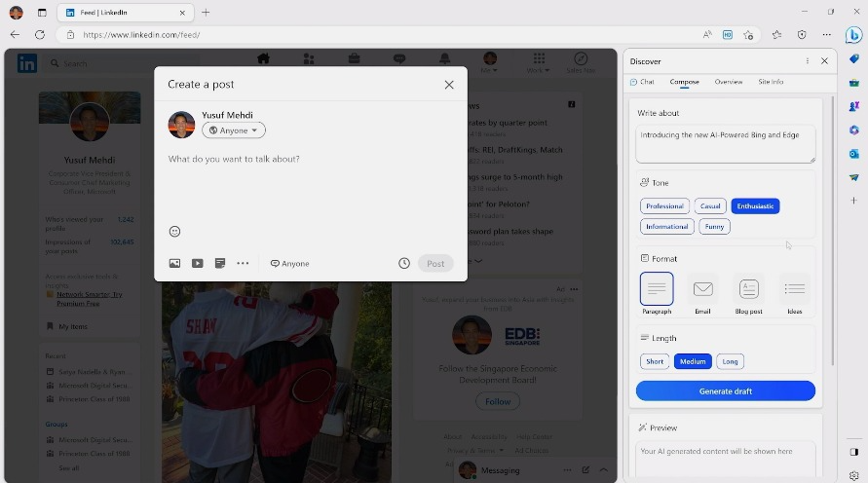Show more post options (three dots)
868x483 pixels.
click(x=243, y=263)
